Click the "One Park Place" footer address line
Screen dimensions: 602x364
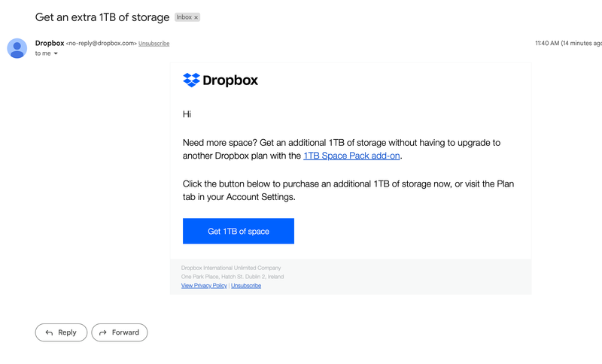click(233, 277)
